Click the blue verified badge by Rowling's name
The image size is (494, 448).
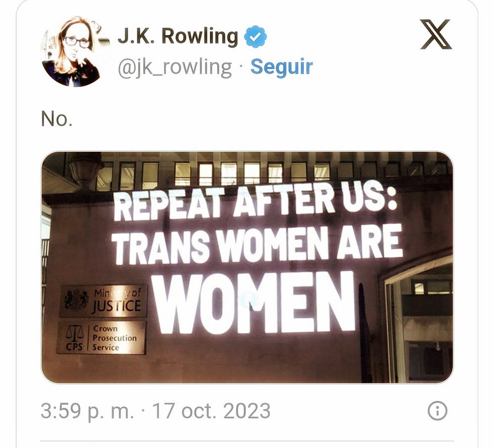(x=255, y=37)
